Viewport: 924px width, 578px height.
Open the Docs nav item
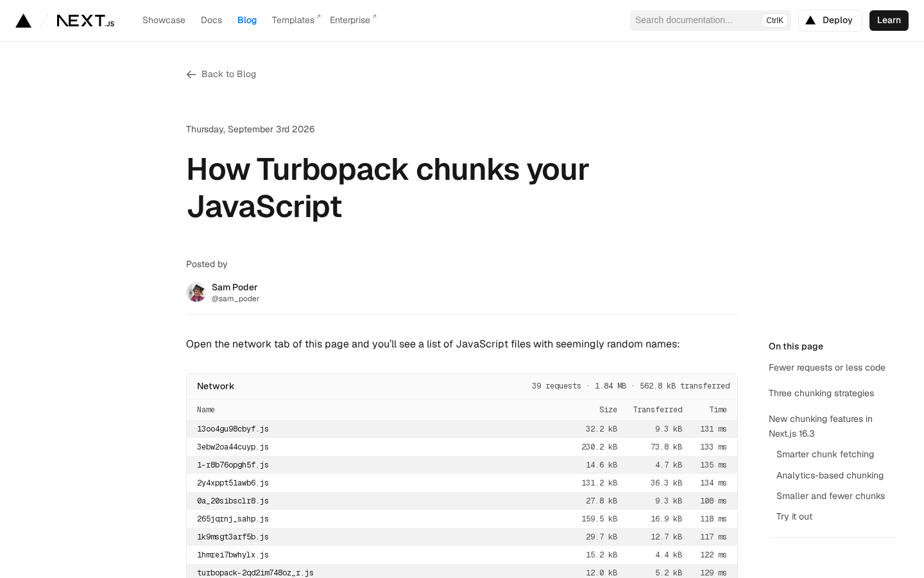point(211,21)
